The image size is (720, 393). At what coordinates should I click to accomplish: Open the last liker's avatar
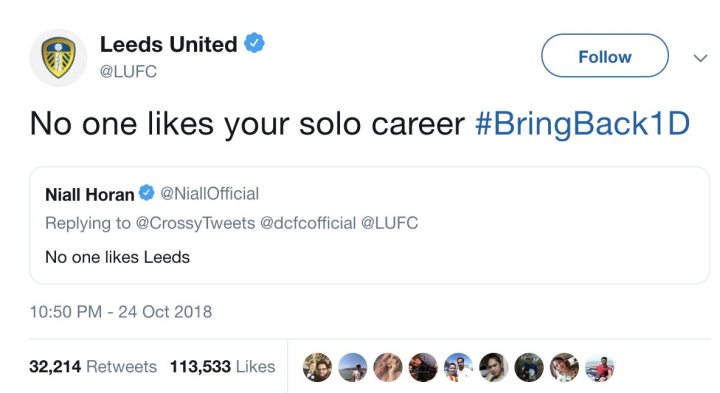coord(600,367)
